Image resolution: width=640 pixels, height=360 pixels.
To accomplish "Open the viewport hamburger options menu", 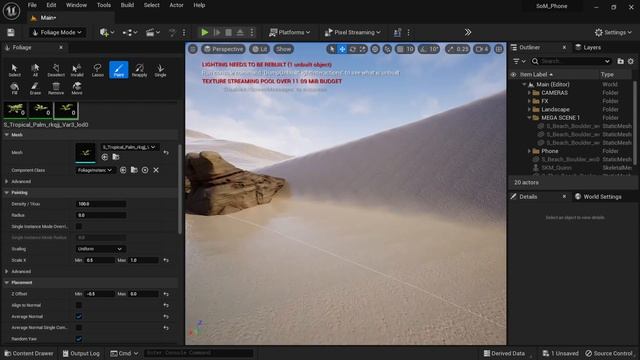I will click(x=193, y=49).
